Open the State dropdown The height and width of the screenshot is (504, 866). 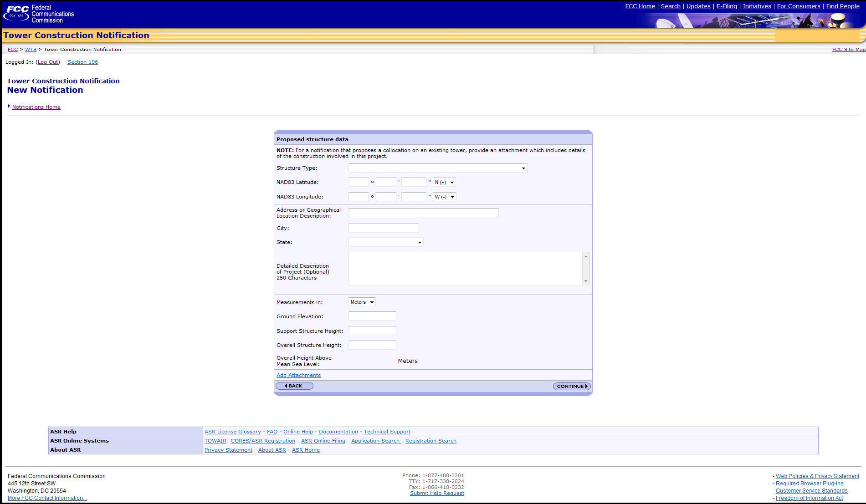386,242
